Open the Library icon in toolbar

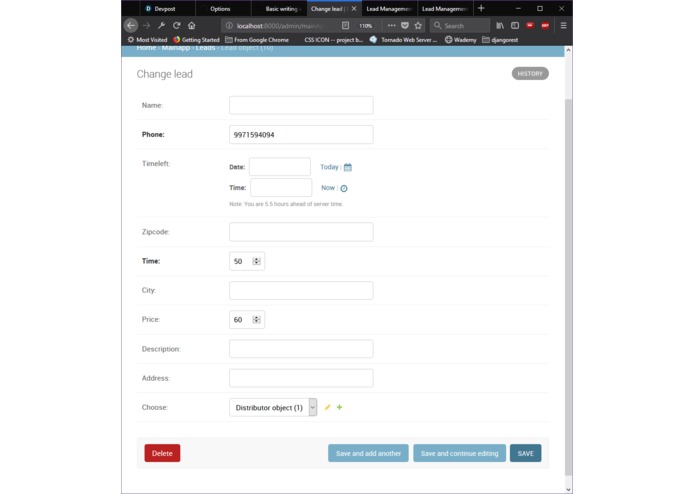(500, 26)
